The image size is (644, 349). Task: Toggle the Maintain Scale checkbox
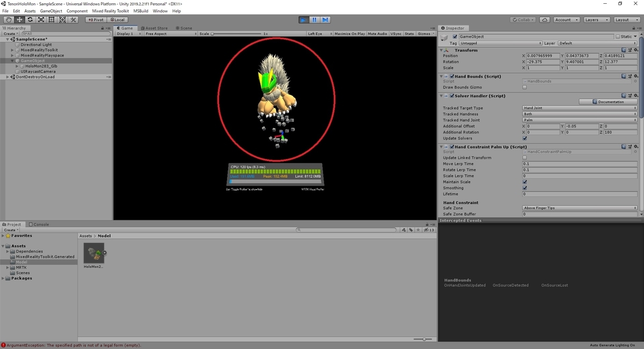pos(524,182)
